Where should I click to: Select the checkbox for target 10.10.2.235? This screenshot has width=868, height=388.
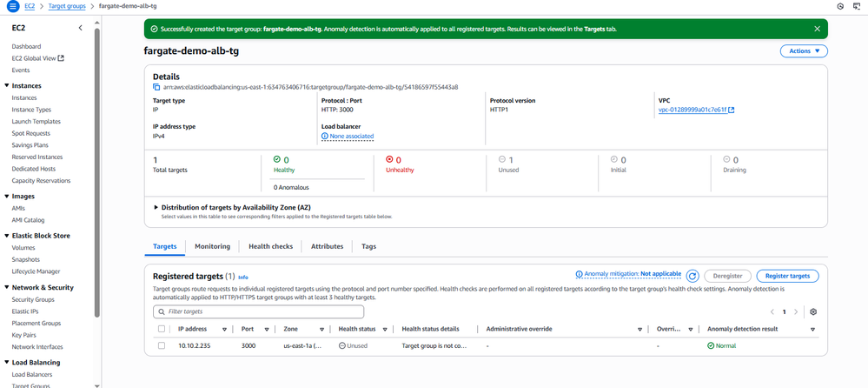[x=162, y=346]
